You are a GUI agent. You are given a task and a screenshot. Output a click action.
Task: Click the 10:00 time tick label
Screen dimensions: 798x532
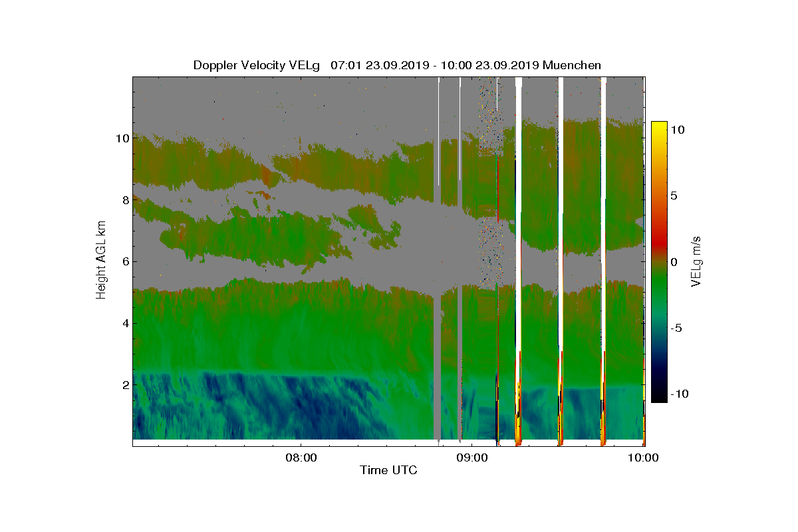point(643,458)
